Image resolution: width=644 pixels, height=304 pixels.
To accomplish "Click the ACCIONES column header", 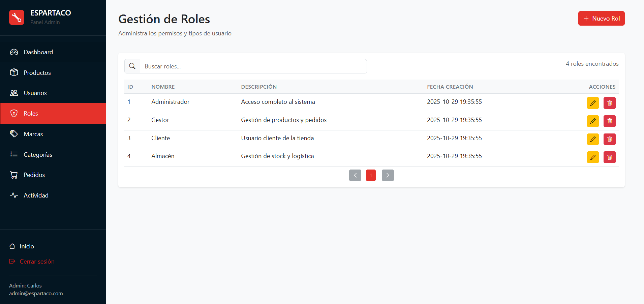I will [x=602, y=87].
